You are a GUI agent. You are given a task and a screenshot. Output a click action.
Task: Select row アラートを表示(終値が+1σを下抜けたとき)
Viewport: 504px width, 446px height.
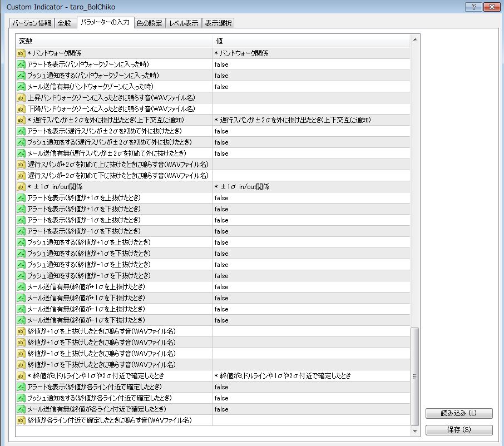(213, 209)
